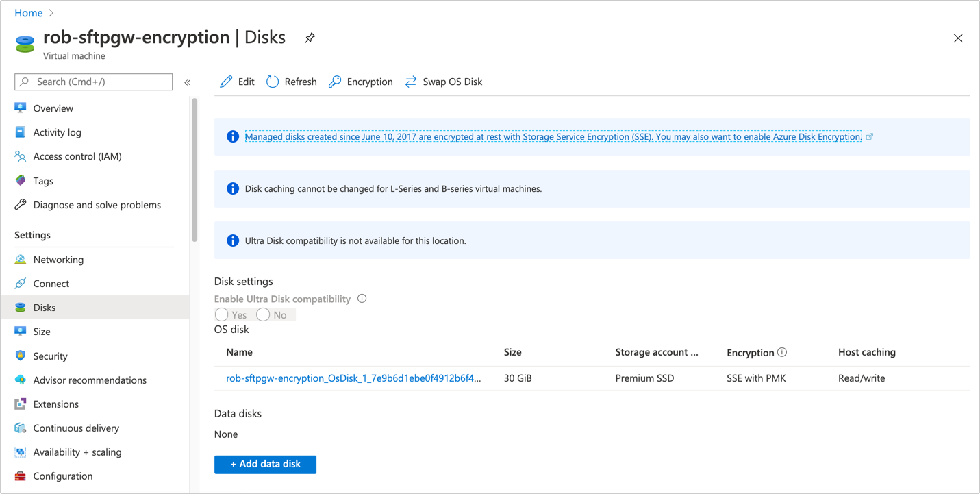Viewport: 980px width, 494px height.
Task: Click the Size monitor icon
Action: tap(21, 332)
